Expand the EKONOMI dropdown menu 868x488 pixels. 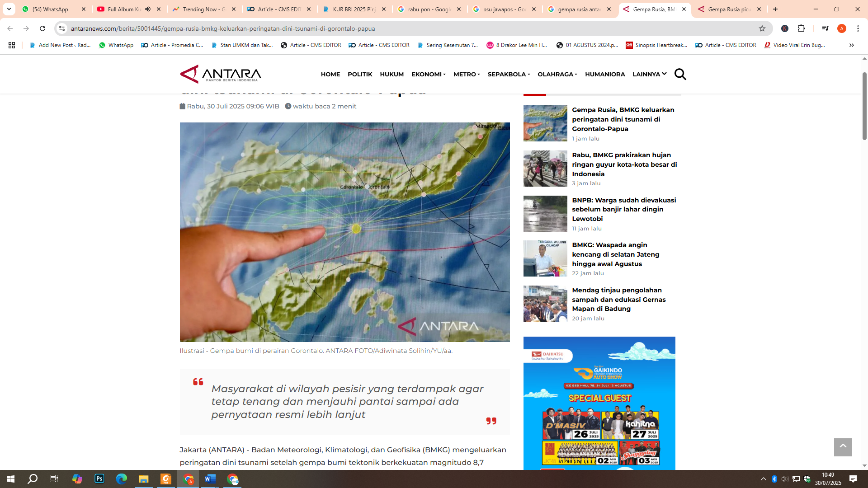point(428,74)
